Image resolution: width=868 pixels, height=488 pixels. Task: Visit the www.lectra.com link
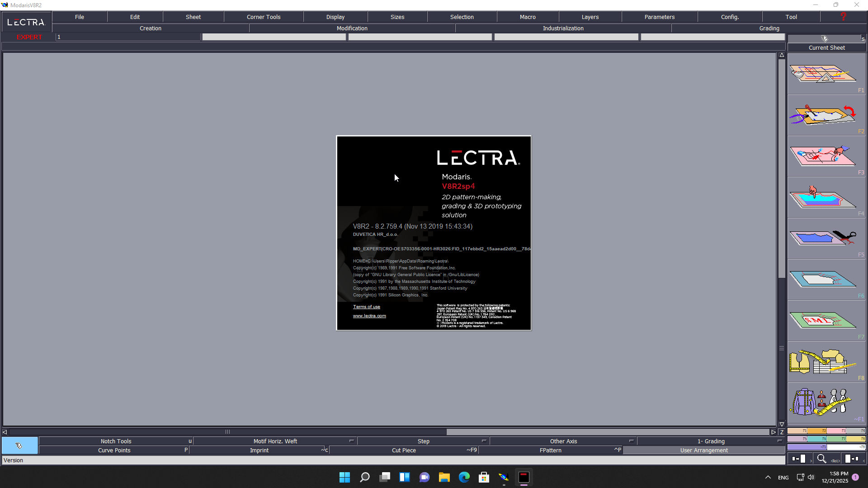pyautogui.click(x=369, y=316)
